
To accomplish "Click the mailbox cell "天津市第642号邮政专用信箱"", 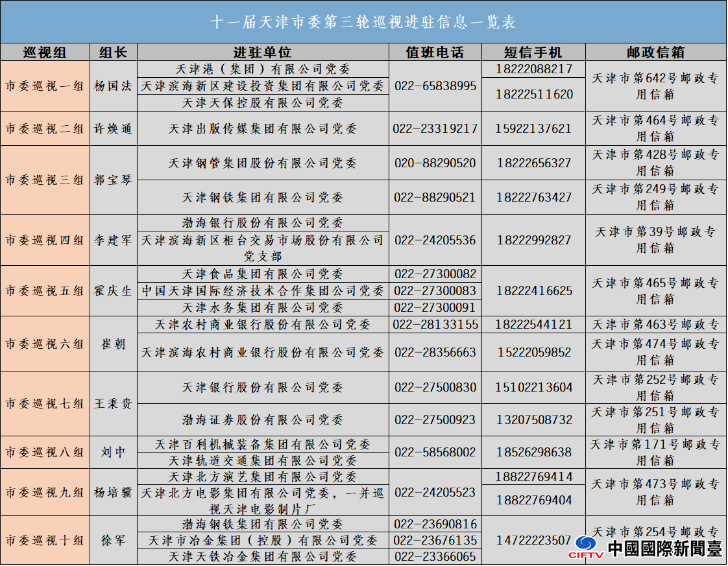I will click(x=655, y=86).
